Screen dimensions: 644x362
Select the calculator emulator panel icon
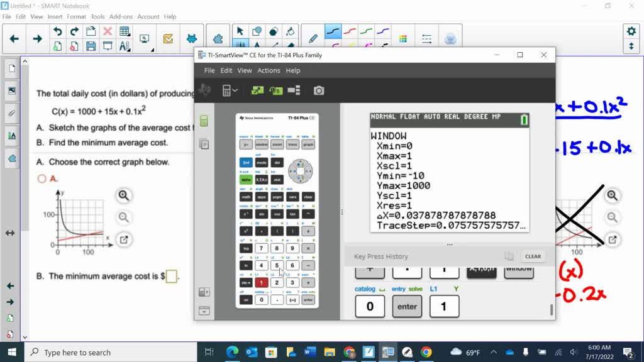point(204,121)
